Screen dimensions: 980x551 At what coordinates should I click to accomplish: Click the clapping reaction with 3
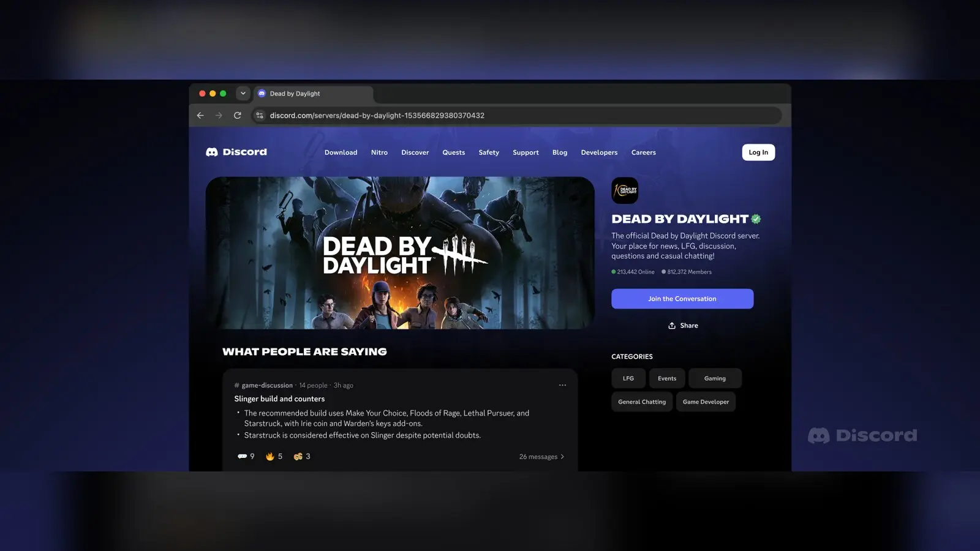(302, 456)
